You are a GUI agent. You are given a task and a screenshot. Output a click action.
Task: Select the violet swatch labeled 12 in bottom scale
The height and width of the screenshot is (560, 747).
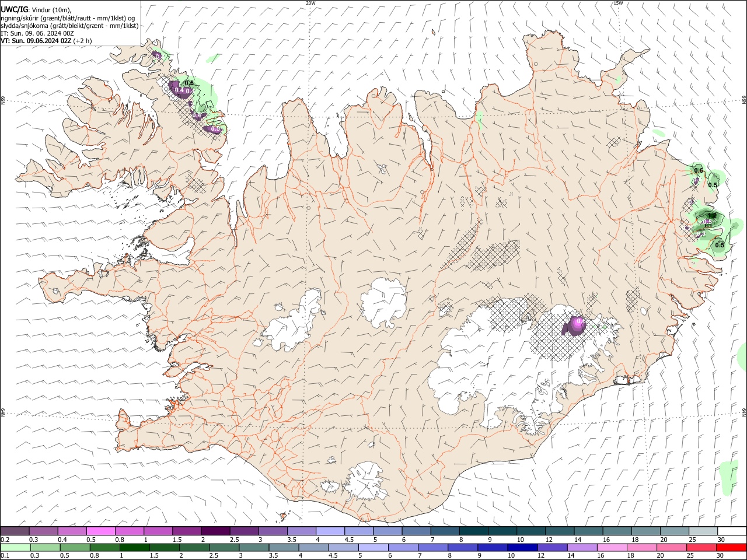pyautogui.click(x=553, y=548)
